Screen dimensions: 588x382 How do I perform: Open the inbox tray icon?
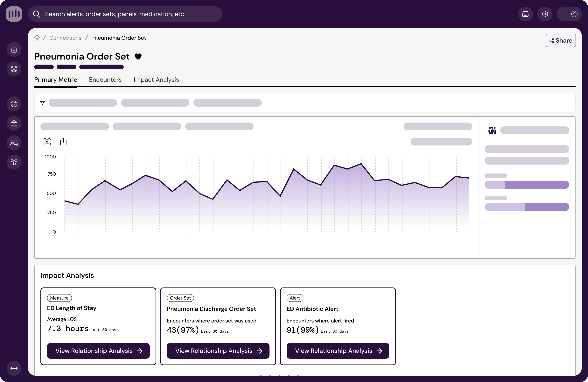coord(525,14)
